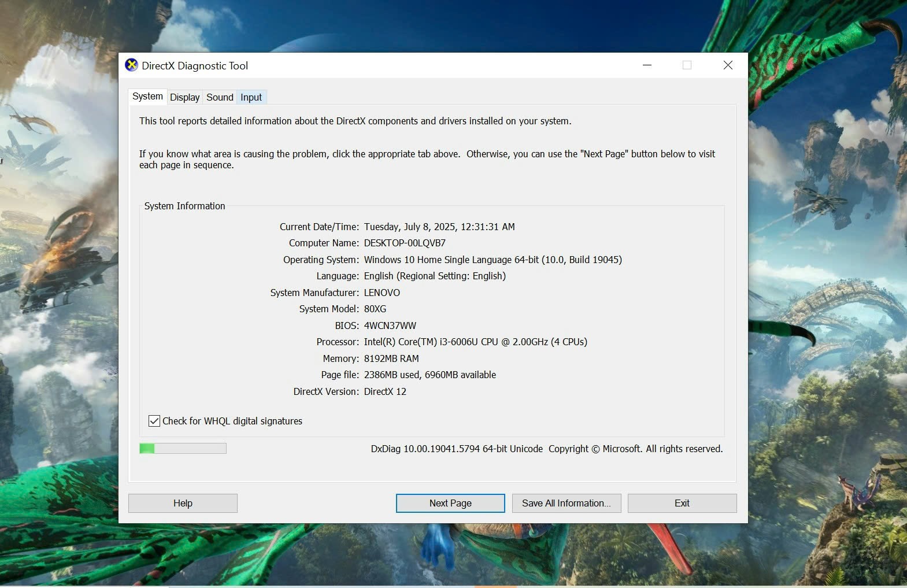This screenshot has height=588, width=907.
Task: Click the Intel Core i3-6006U processor value
Action: (x=476, y=342)
